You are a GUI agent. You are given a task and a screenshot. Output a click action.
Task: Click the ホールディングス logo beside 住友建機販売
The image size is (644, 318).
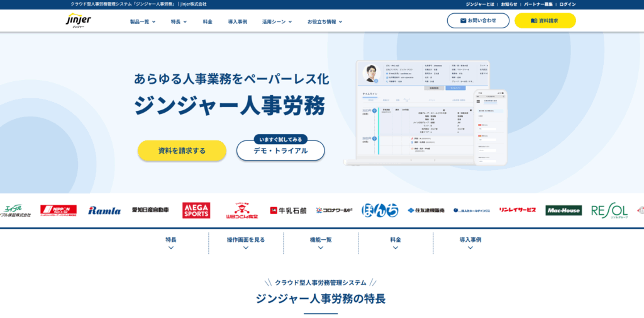click(472, 210)
